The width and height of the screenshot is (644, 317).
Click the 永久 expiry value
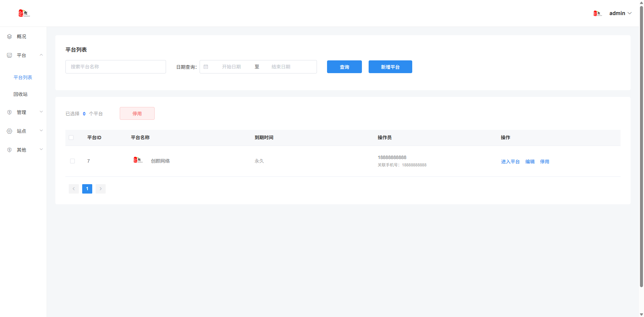pyautogui.click(x=259, y=161)
